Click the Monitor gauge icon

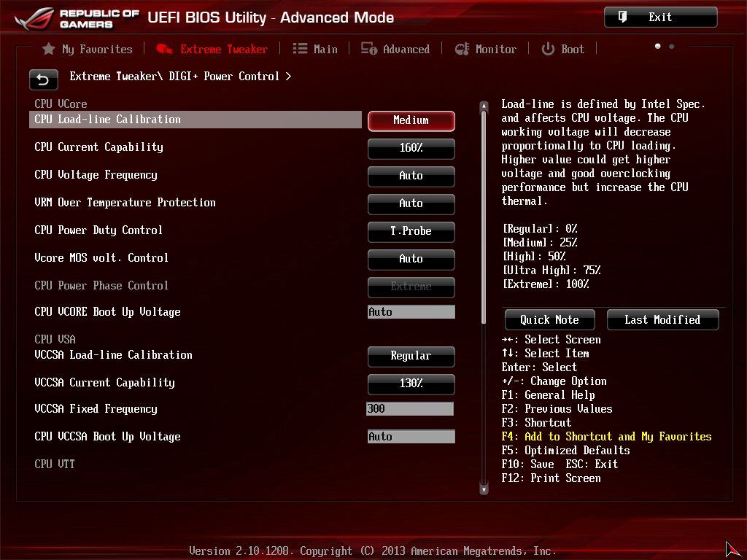[x=462, y=49]
